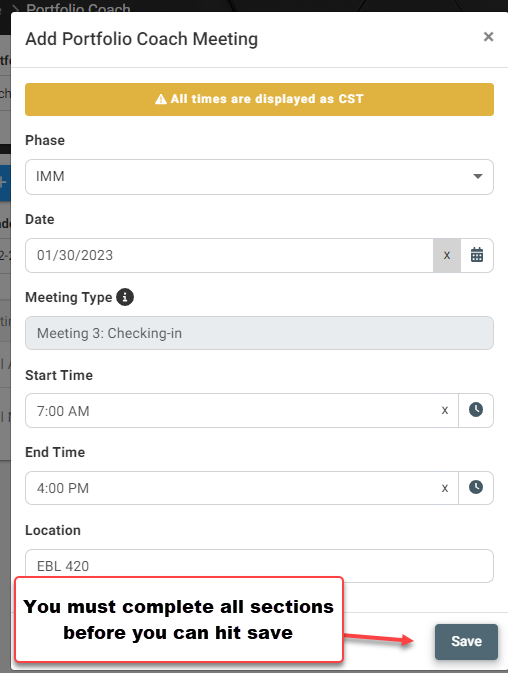The image size is (508, 673).
Task: Clear the 01/30/2023 date value
Action: (447, 255)
